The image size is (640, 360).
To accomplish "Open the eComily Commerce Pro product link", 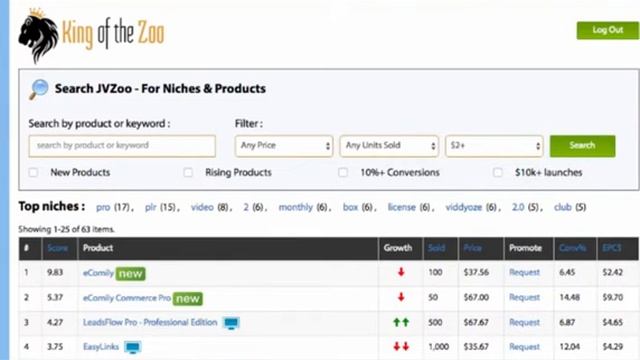I will point(127,298).
